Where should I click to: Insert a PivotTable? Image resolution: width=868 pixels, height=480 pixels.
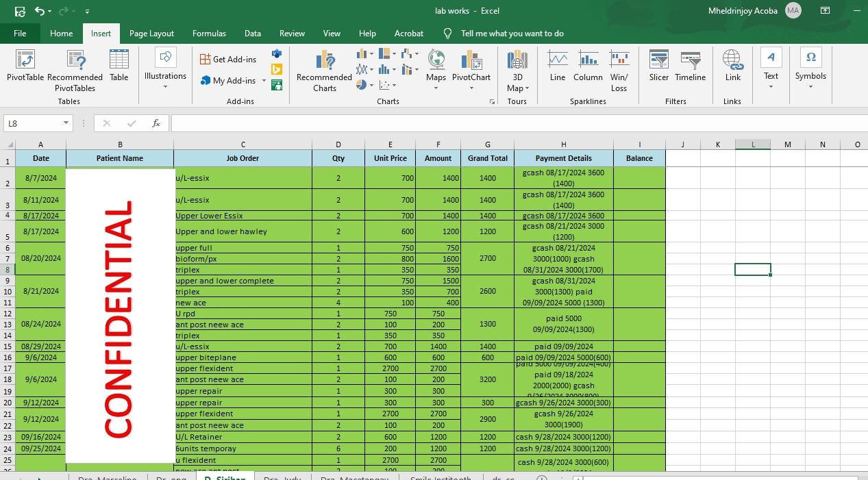coord(25,66)
